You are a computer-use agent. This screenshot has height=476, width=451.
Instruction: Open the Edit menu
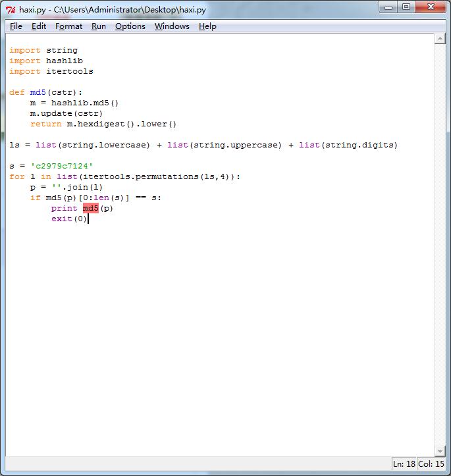[x=39, y=26]
